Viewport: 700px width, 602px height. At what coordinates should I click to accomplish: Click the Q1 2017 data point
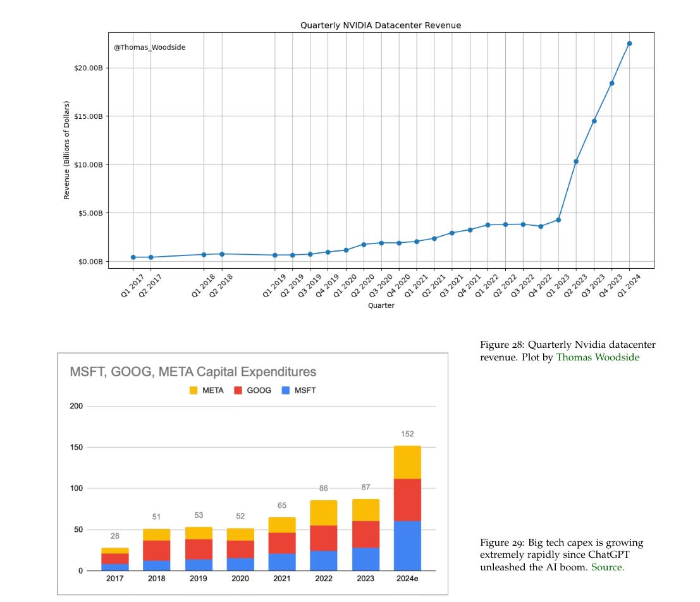133,257
